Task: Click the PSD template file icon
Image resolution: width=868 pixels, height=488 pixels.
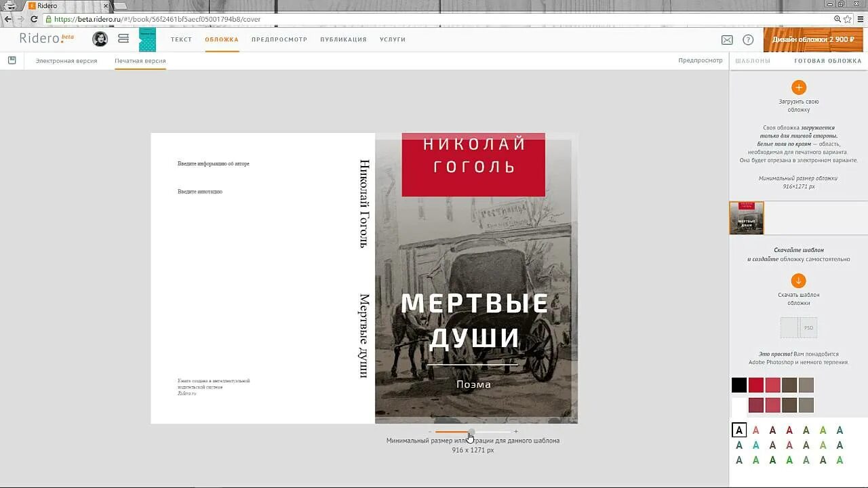Action: 799,327
